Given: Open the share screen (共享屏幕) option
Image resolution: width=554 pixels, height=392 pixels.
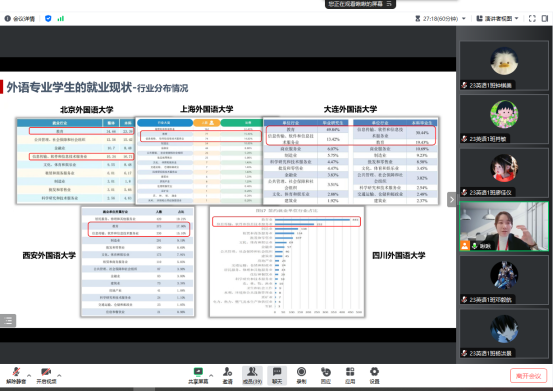Looking at the screenshot, I should click(198, 375).
